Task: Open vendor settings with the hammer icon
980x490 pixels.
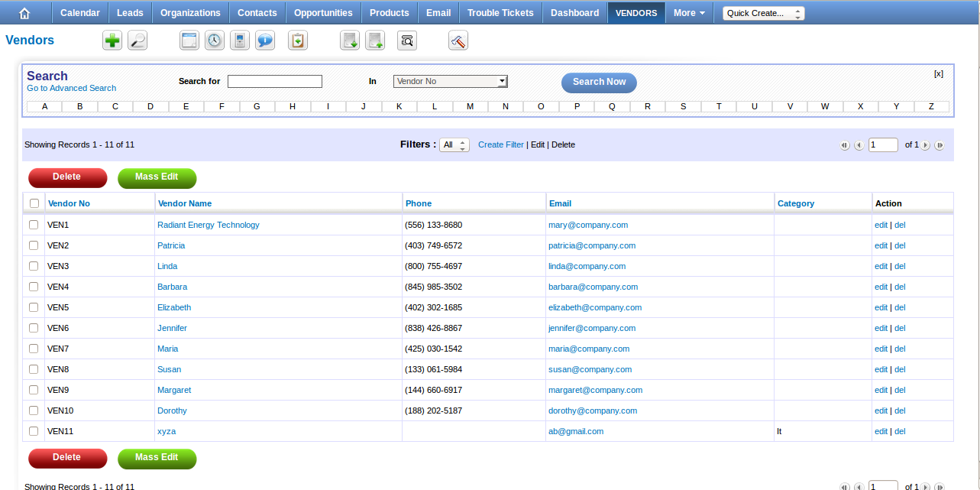Action: pos(458,41)
